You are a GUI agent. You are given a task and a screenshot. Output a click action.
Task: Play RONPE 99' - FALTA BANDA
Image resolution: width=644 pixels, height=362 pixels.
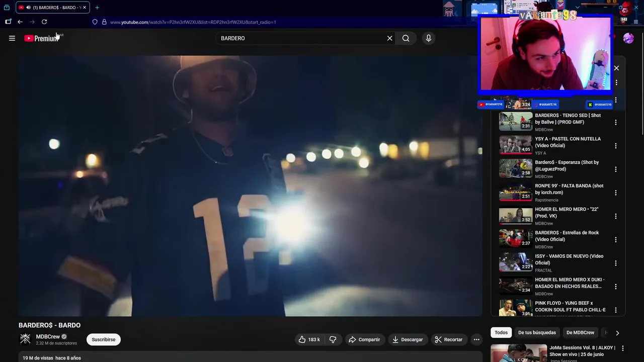tap(569, 189)
